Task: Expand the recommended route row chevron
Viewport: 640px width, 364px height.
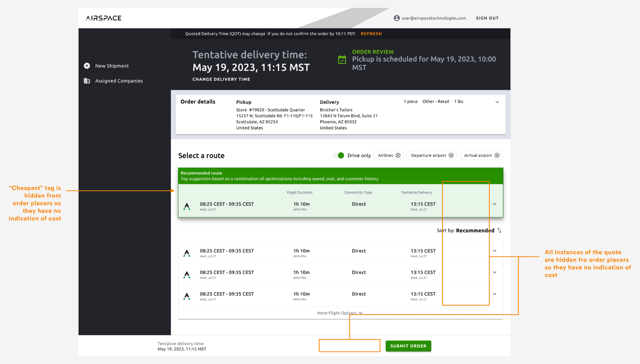Action: (x=495, y=204)
